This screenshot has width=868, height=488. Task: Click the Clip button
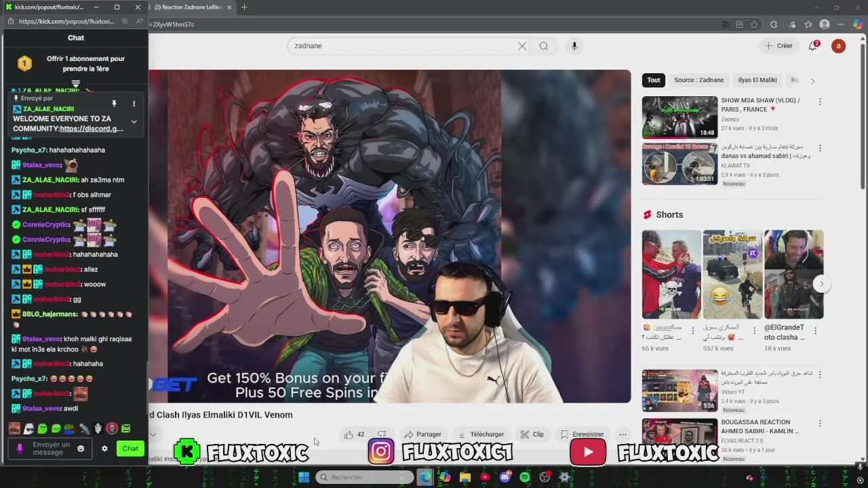click(x=532, y=434)
